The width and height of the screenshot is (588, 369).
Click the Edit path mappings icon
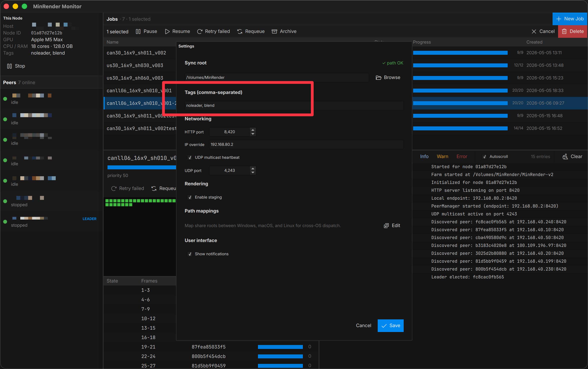pos(386,225)
